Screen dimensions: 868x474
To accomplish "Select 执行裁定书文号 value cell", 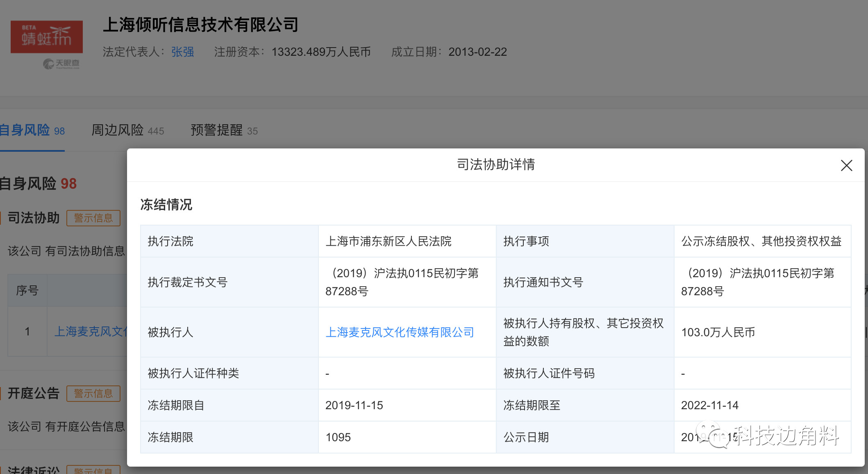I will tap(407, 282).
